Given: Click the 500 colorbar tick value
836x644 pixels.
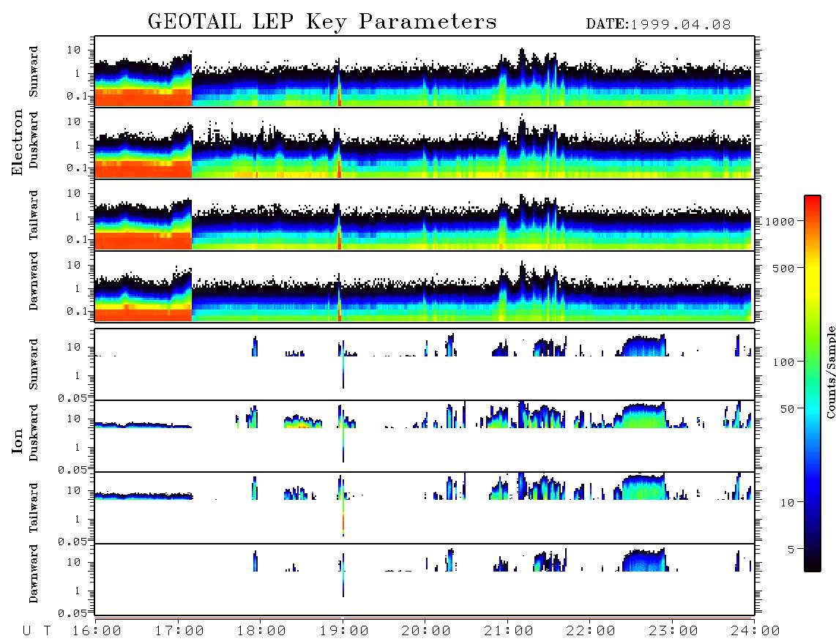Looking at the screenshot, I should point(784,268).
